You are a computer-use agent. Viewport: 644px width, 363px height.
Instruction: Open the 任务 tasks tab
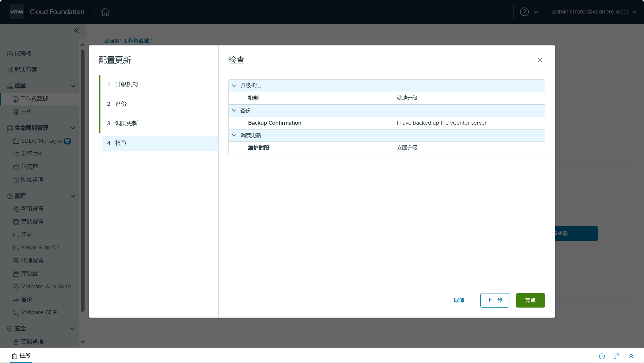[x=21, y=356]
